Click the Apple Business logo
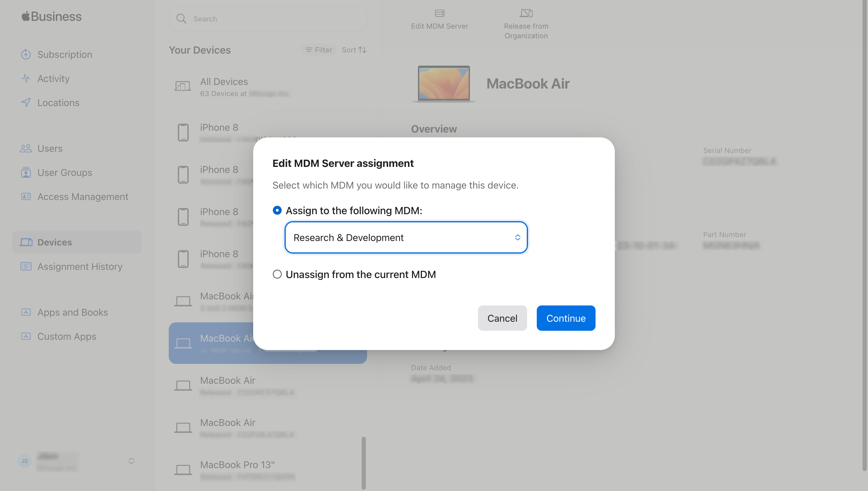The height and width of the screenshot is (491, 868). pyautogui.click(x=52, y=16)
